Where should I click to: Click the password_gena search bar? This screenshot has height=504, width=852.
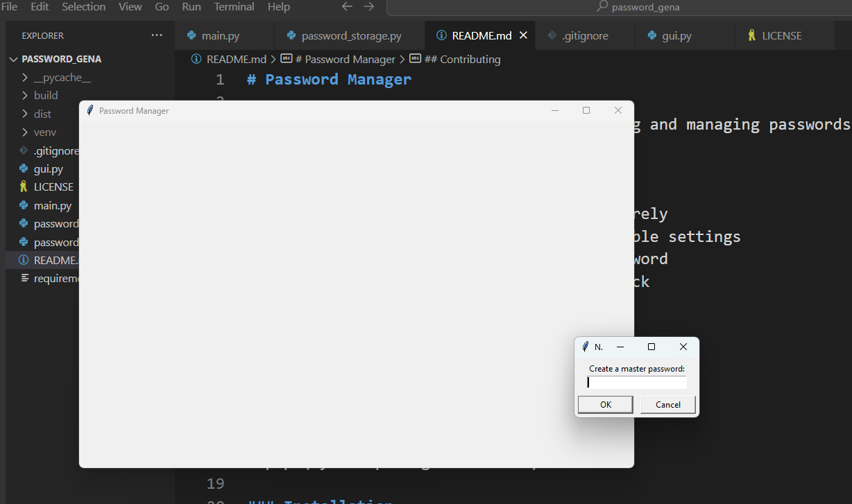coord(619,7)
